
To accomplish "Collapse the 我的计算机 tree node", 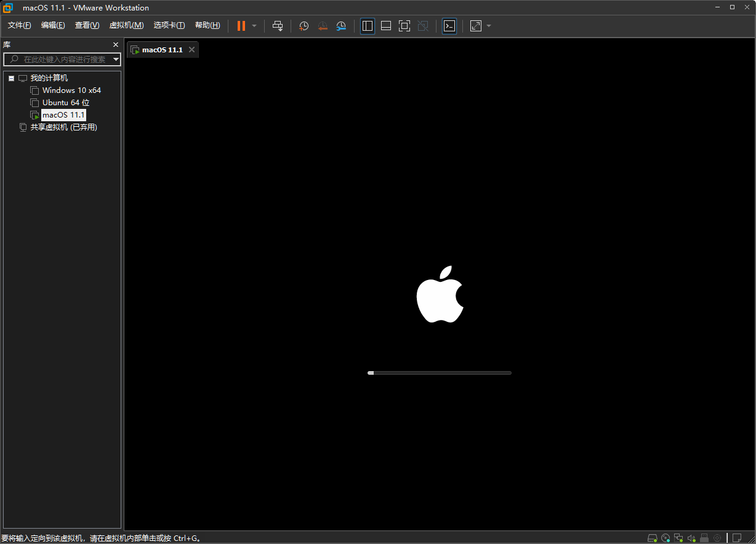I will [x=11, y=78].
